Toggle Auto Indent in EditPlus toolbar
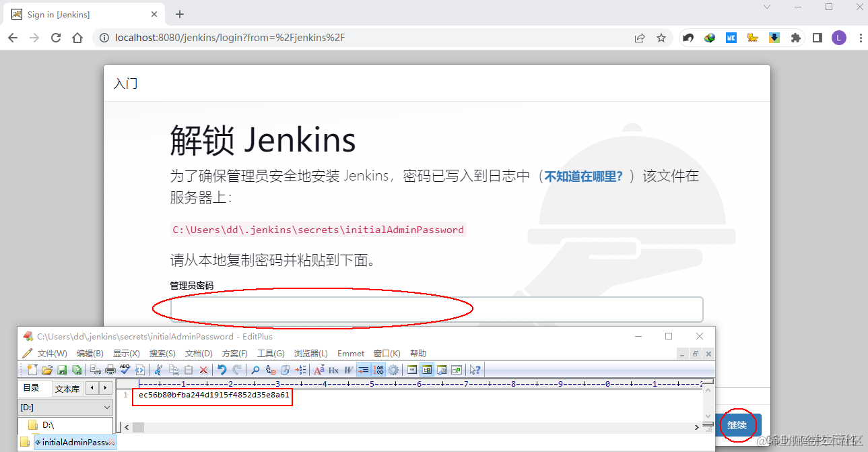This screenshot has width=868, height=452. pyautogui.click(x=363, y=370)
